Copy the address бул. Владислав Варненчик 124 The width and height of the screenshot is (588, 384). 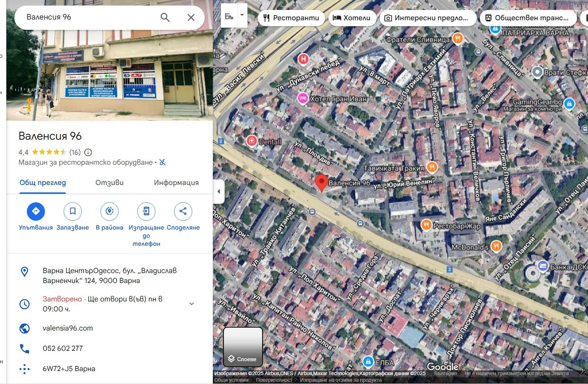point(110,276)
